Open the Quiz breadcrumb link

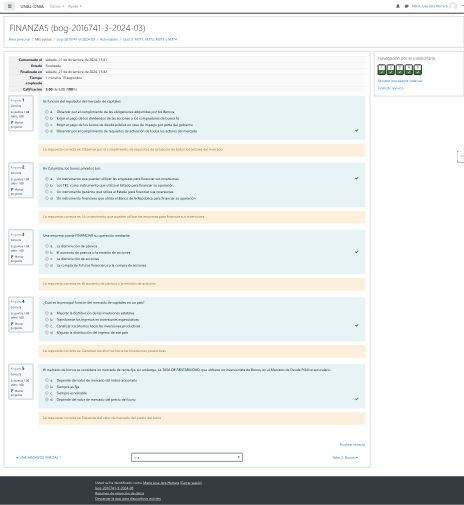tap(150, 39)
